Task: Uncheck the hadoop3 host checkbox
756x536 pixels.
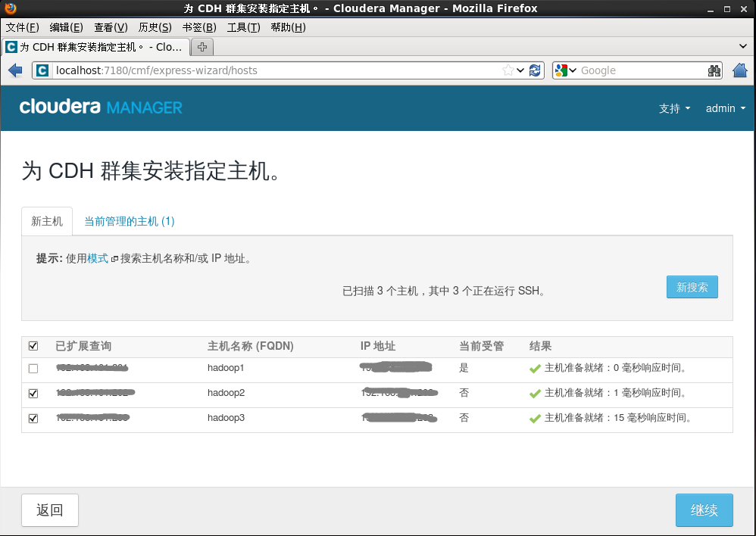Action: (33, 419)
